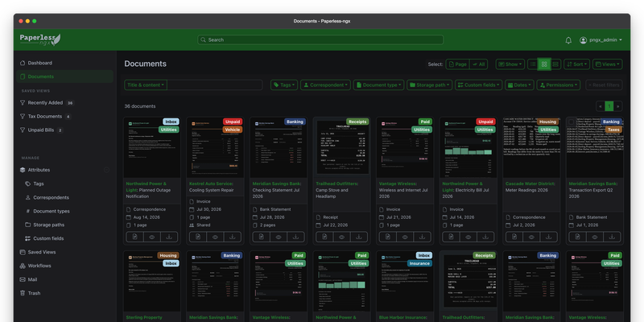Open the Title & content filter dropdown
Viewport: 644px width, 322px height.
pyautogui.click(x=146, y=85)
